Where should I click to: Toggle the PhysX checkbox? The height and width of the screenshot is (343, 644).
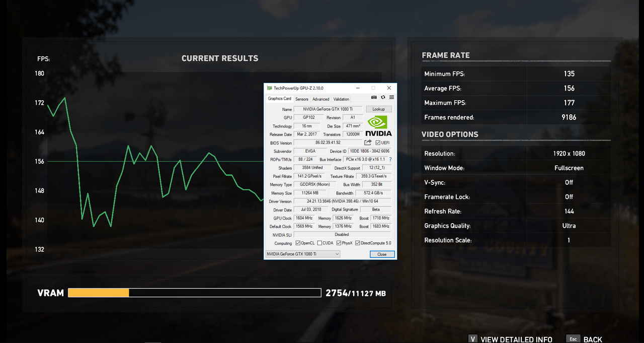click(339, 243)
